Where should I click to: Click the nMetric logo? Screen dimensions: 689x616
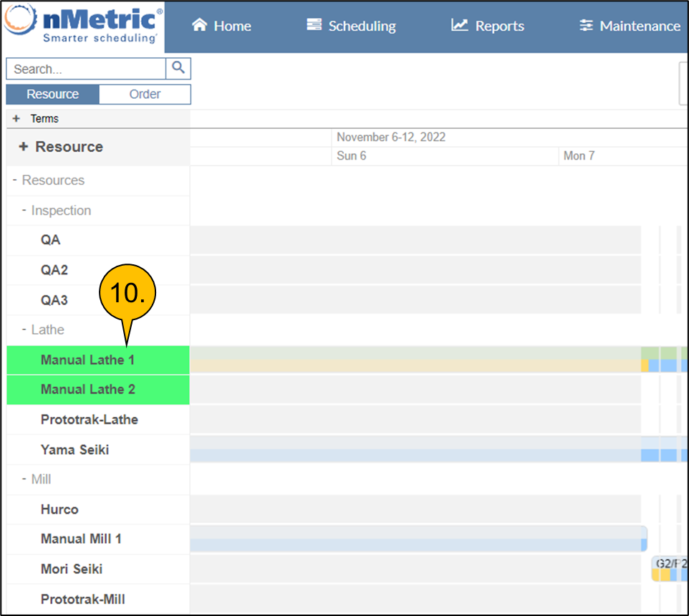(84, 24)
